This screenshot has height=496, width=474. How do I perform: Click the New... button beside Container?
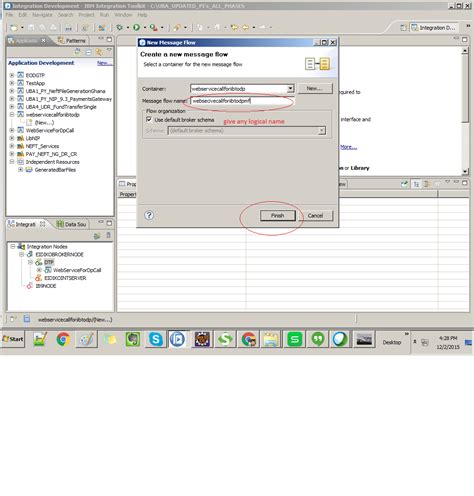314,88
